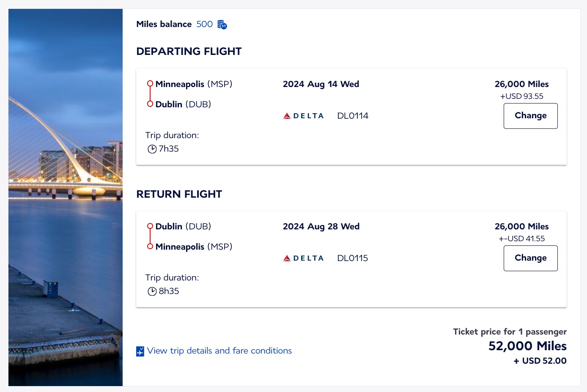Open trip details via the airplane checkmark icon

point(140,351)
